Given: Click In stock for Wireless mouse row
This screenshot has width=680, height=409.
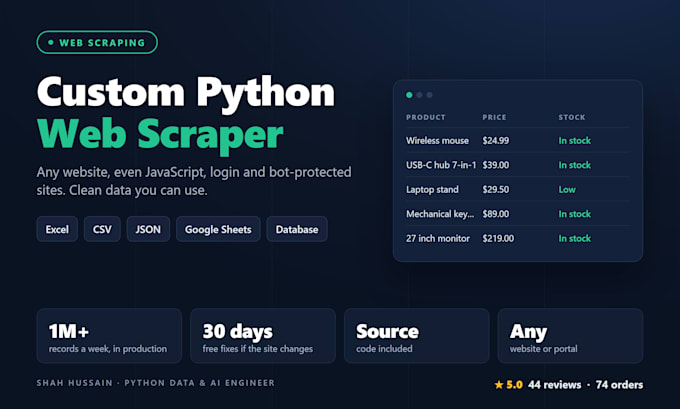Looking at the screenshot, I should (x=574, y=141).
